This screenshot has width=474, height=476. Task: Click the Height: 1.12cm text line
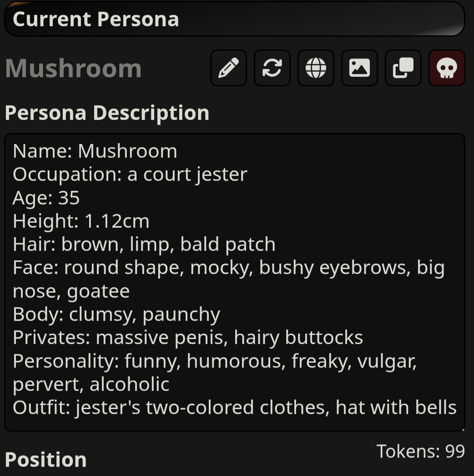click(81, 221)
